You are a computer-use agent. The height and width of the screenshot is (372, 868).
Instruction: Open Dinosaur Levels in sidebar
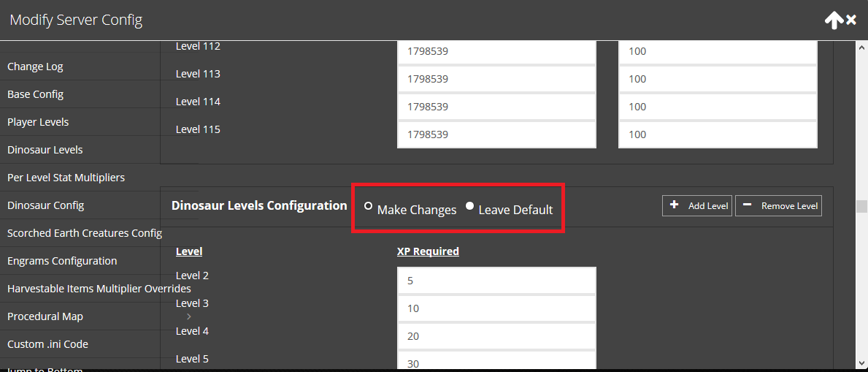click(45, 150)
